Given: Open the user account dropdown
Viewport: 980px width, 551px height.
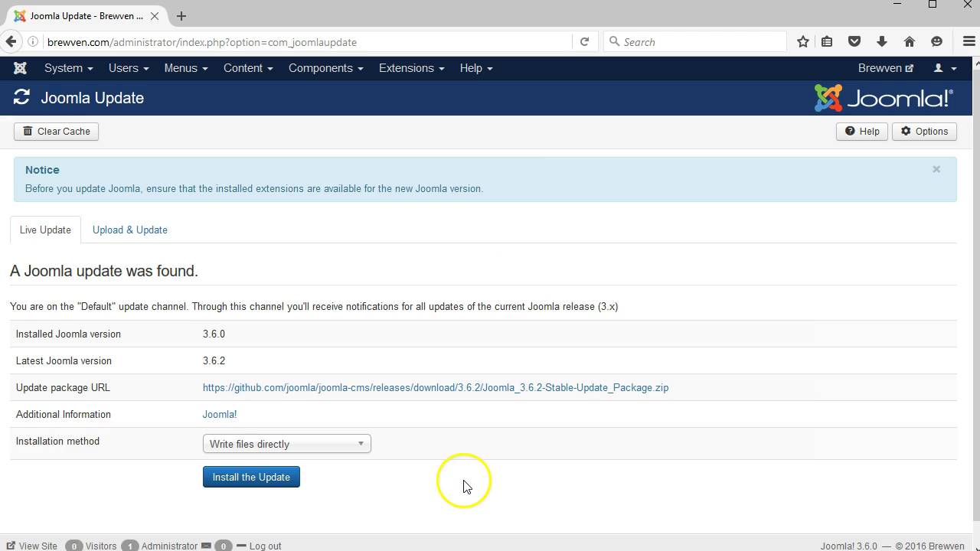Looking at the screenshot, I should (x=946, y=68).
